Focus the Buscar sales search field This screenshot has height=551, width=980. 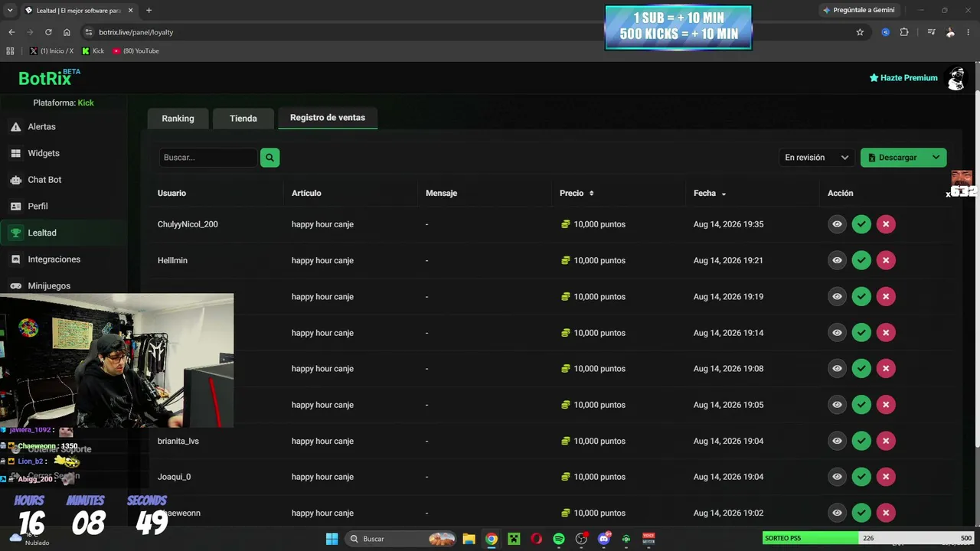click(208, 158)
